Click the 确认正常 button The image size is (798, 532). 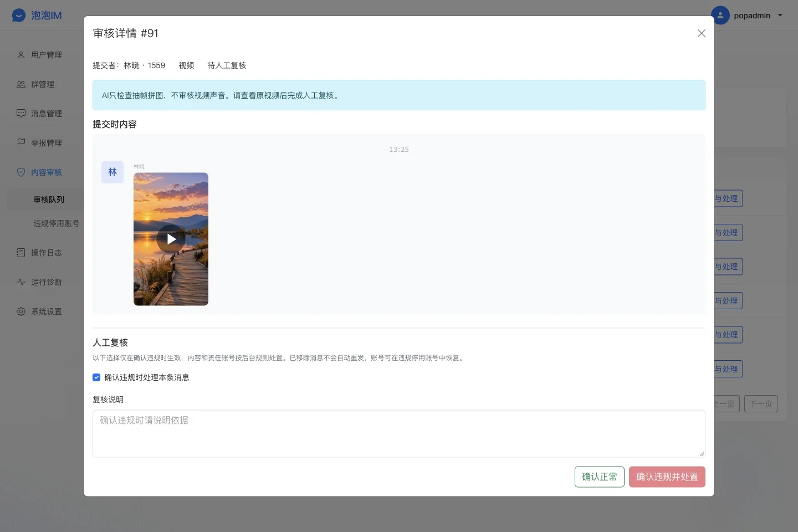tap(600, 477)
